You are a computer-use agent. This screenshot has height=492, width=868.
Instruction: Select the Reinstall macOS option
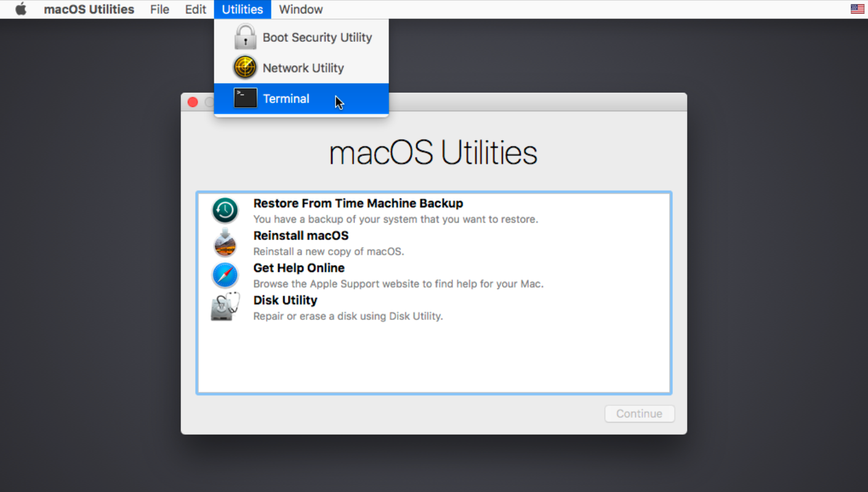[x=434, y=243]
